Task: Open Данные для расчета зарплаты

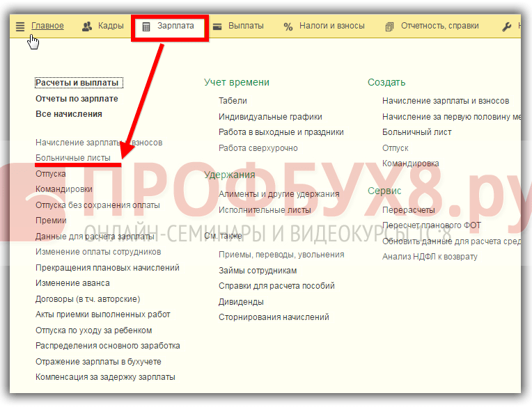Action: tap(95, 237)
